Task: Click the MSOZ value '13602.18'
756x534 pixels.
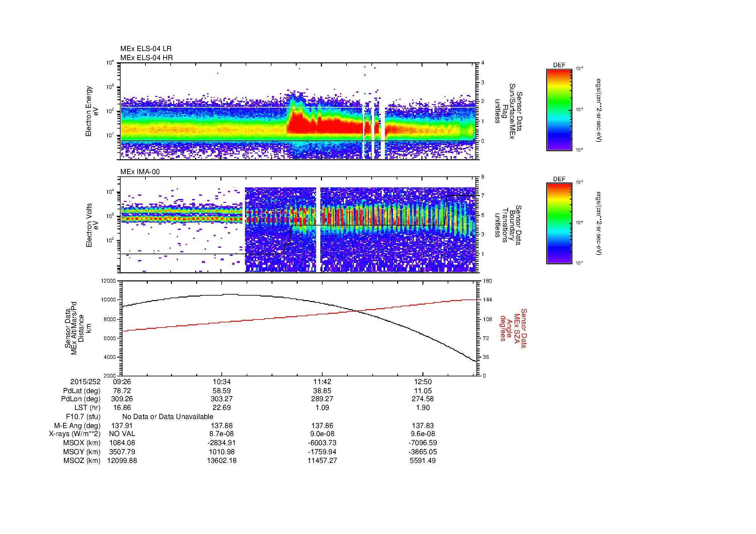Action: [x=222, y=461]
